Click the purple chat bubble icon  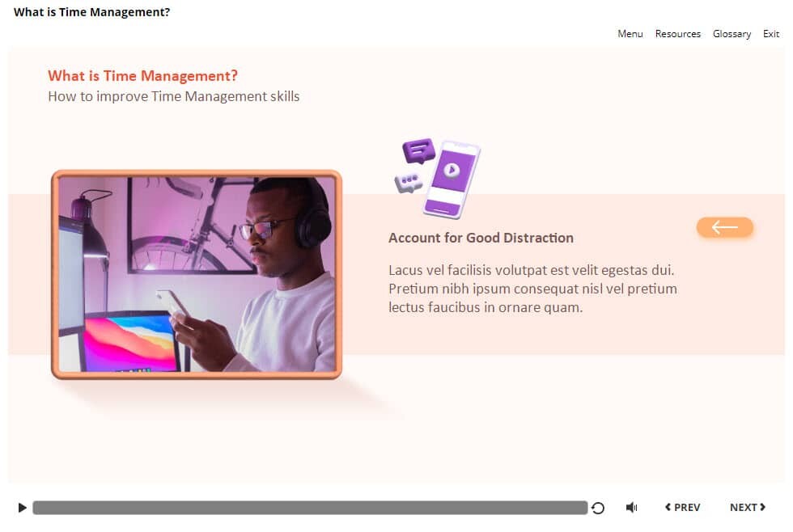tap(418, 150)
